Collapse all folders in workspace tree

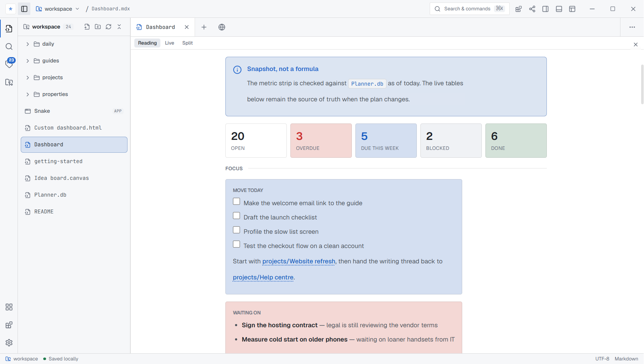click(x=119, y=27)
